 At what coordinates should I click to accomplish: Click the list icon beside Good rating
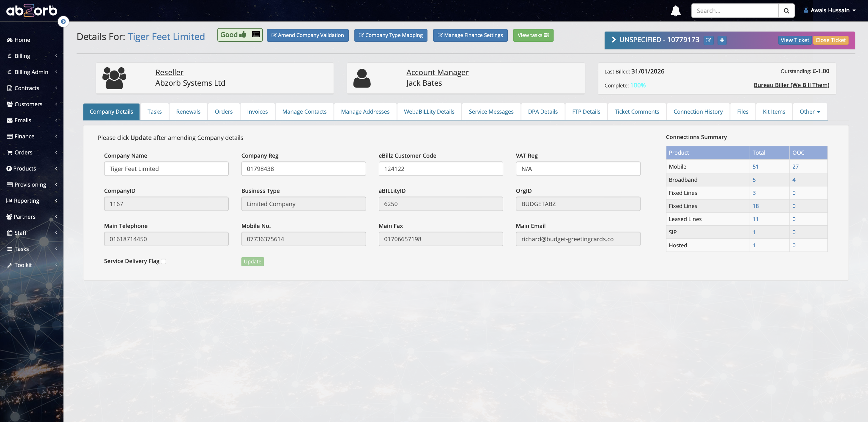tap(256, 34)
